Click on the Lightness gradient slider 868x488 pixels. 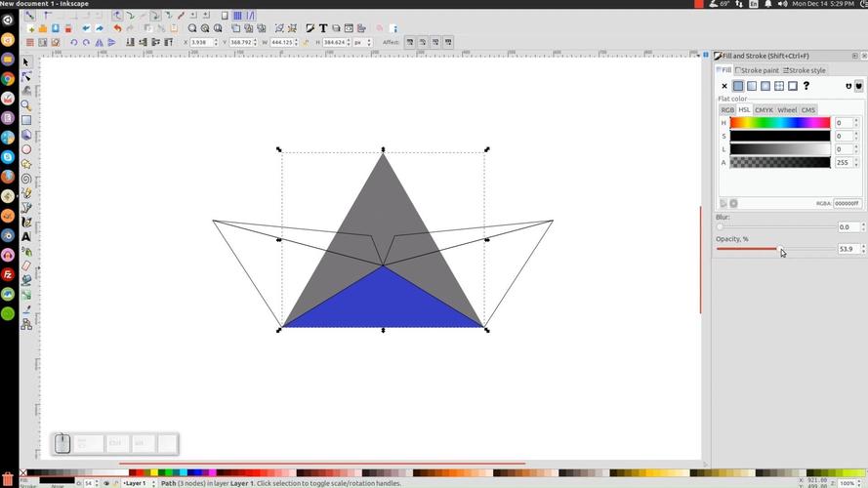click(x=780, y=149)
